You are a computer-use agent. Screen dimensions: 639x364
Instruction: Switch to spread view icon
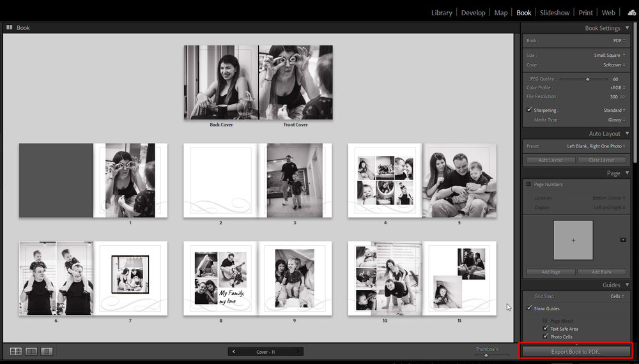31,351
